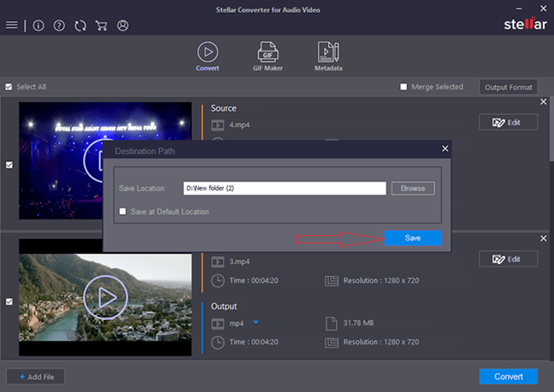This screenshot has width=554, height=392.
Task: Uncheck the 3.mp4 video checkbox
Action: point(9,302)
